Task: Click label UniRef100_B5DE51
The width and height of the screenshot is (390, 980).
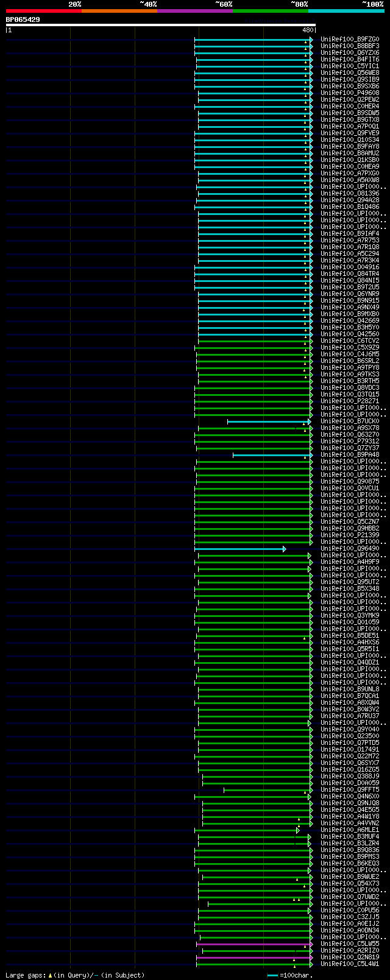Action: point(350,636)
